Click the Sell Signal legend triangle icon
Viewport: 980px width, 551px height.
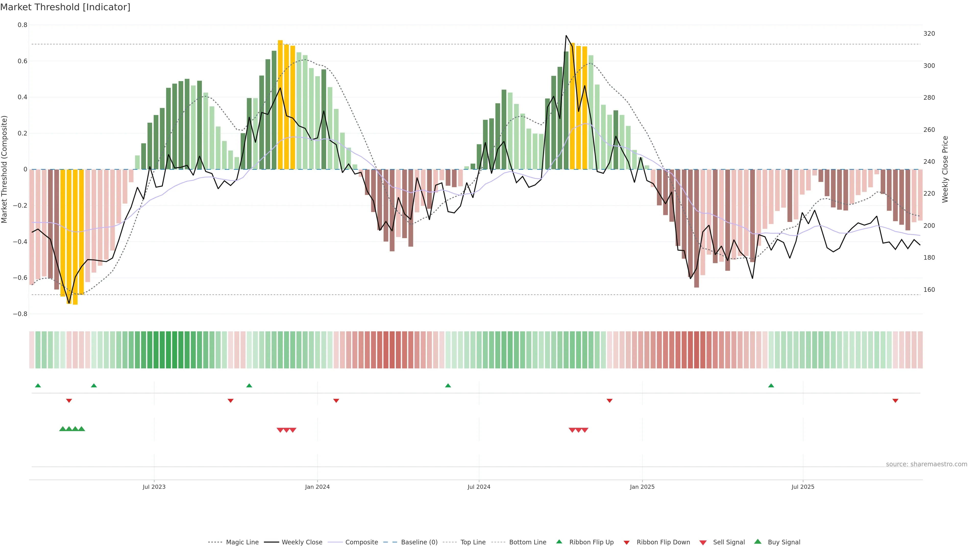[703, 543]
